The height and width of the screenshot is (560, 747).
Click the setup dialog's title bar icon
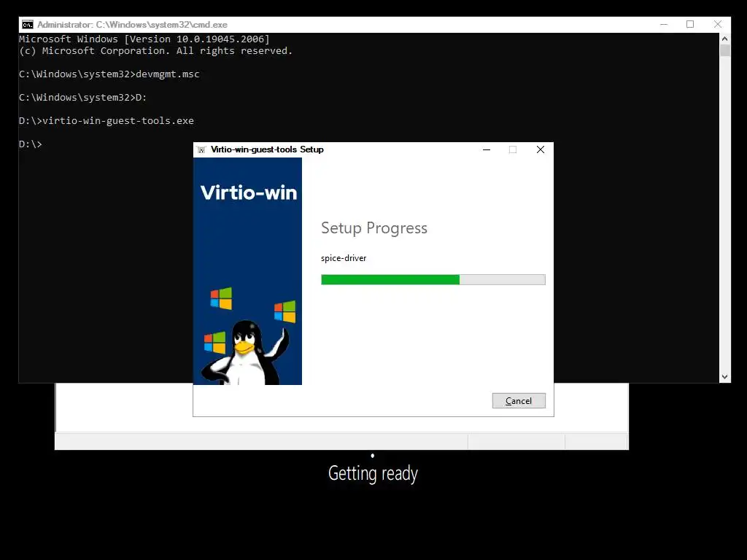pos(201,149)
